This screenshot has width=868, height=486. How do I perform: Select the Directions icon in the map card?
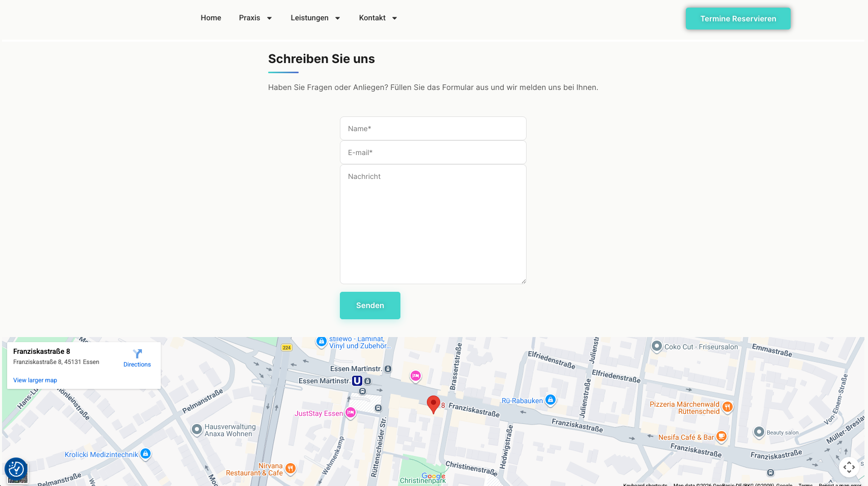coord(136,355)
